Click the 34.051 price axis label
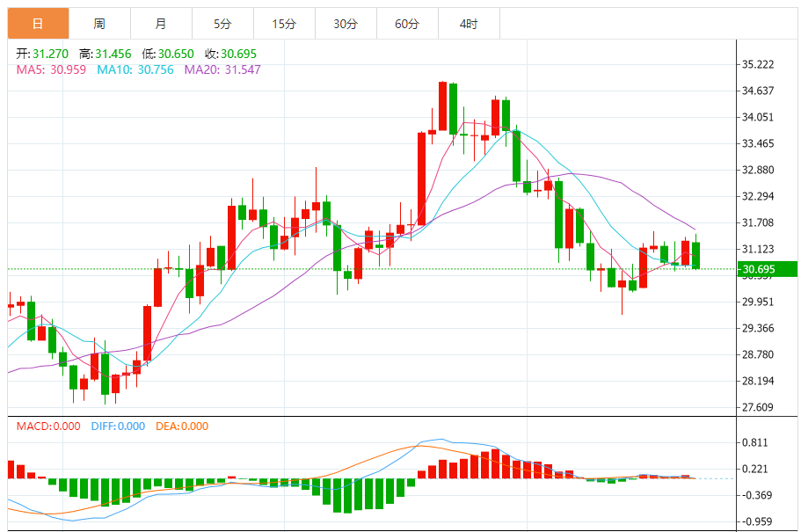Viewport: 801px width, 532px height. 758,117
